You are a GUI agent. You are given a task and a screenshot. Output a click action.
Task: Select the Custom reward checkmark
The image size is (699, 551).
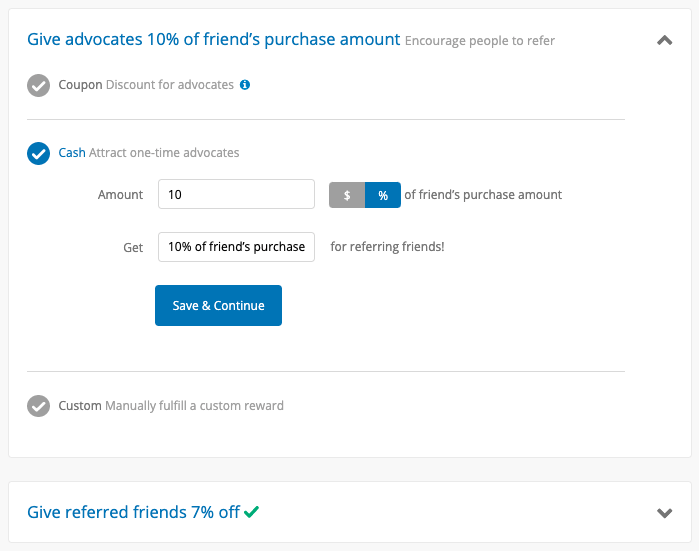tap(38, 406)
